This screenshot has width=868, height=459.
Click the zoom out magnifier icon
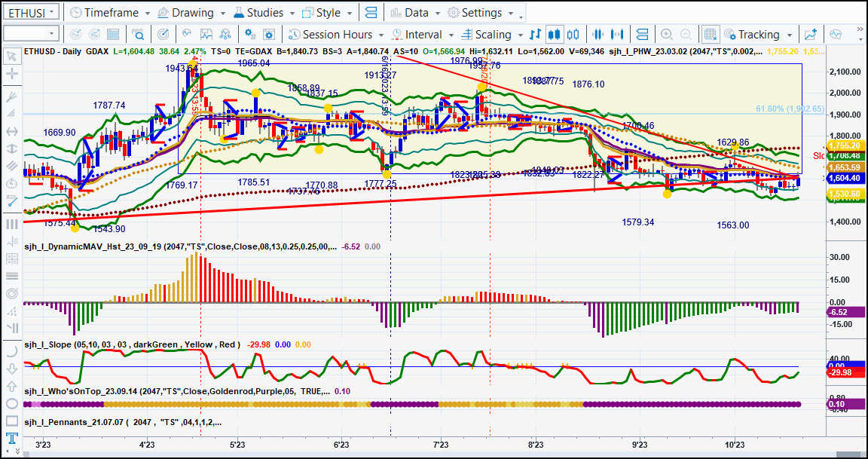(x=686, y=35)
